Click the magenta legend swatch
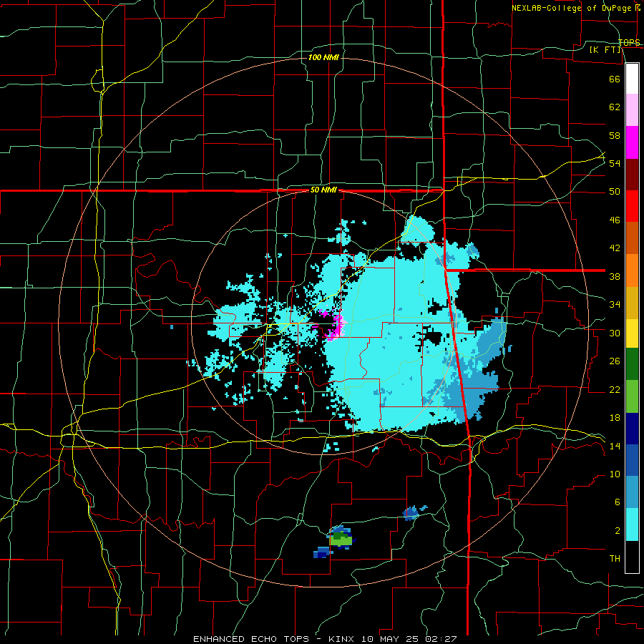 (x=632, y=142)
